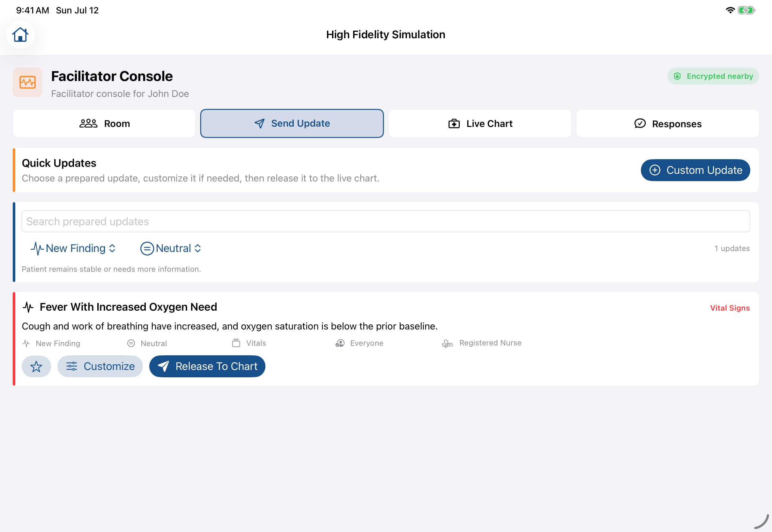
Task: Customize the prepared fever update
Action: [x=100, y=367]
